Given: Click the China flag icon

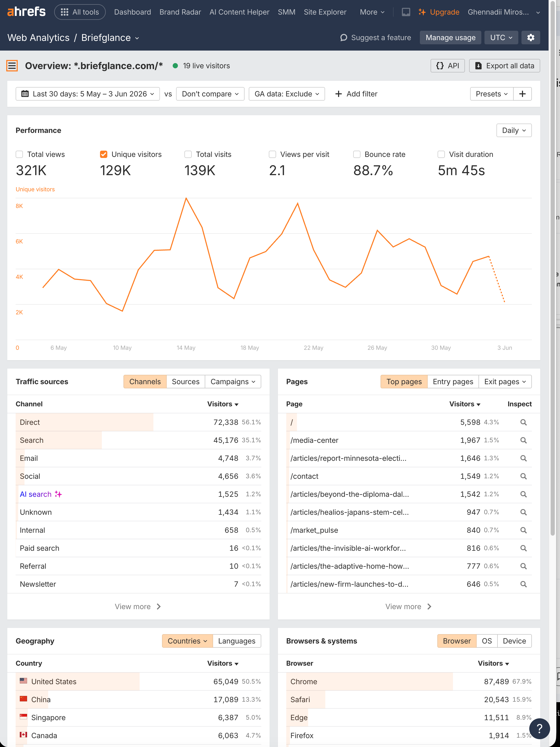Looking at the screenshot, I should point(23,699).
